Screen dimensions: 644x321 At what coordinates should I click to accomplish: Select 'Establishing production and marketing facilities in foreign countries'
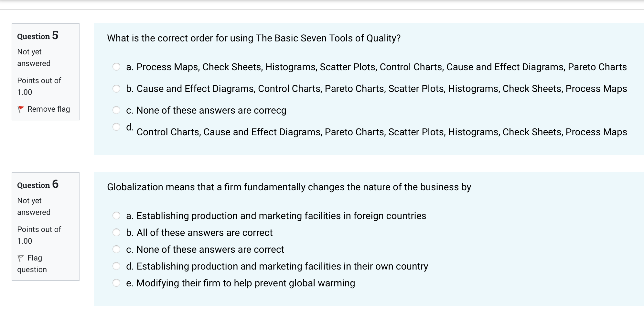pyautogui.click(x=116, y=216)
